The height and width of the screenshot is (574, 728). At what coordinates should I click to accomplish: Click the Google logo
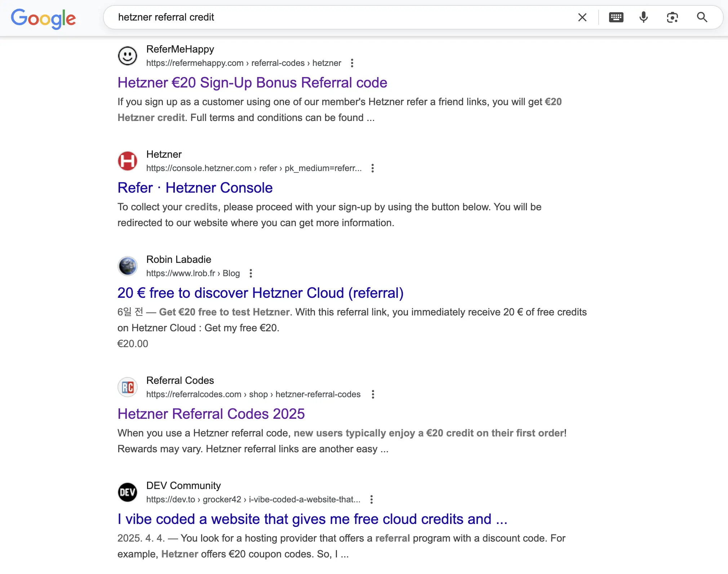pyautogui.click(x=43, y=18)
